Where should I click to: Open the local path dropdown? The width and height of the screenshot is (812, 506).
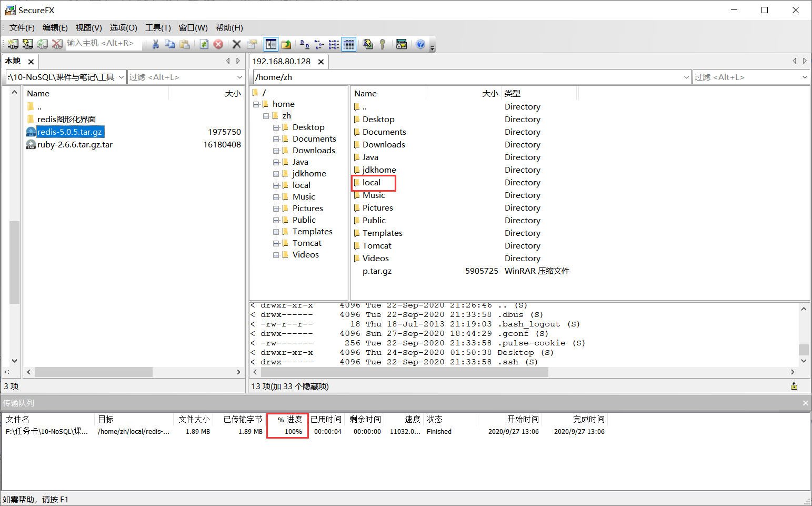[x=121, y=77]
